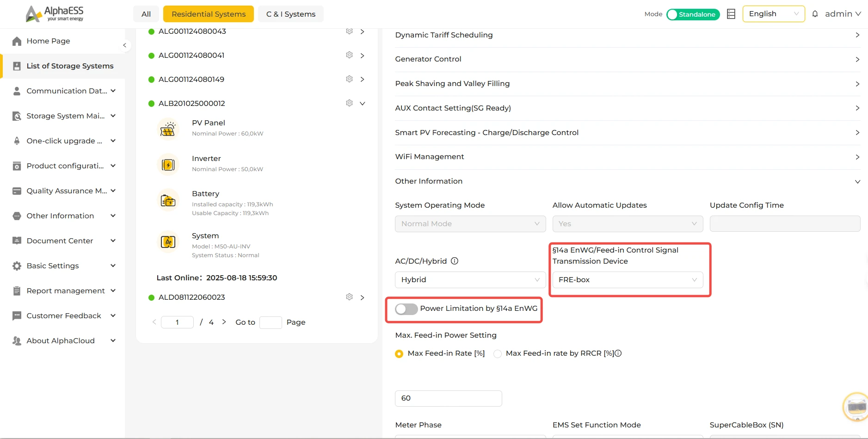Open the admin user menu
Viewport: 868px width, 439px height.
pos(843,14)
